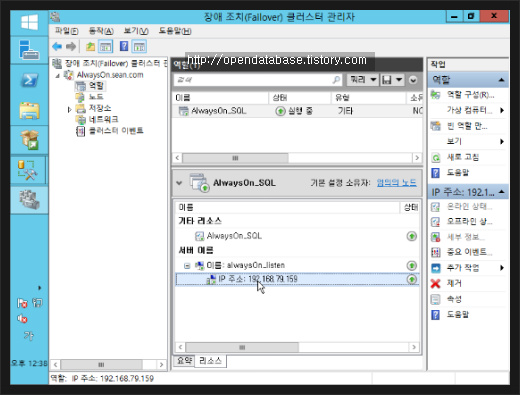
Task: Toggle the console tree toolbar icon
Action: pos(106,47)
